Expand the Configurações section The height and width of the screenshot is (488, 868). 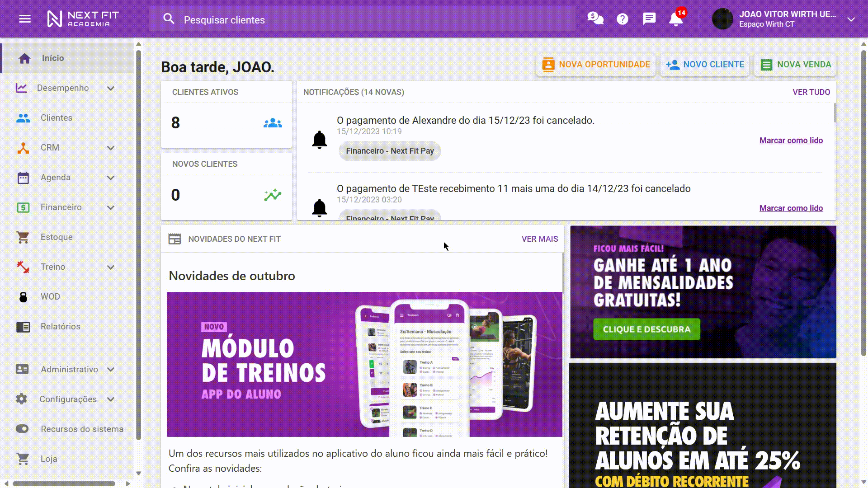pyautogui.click(x=111, y=399)
